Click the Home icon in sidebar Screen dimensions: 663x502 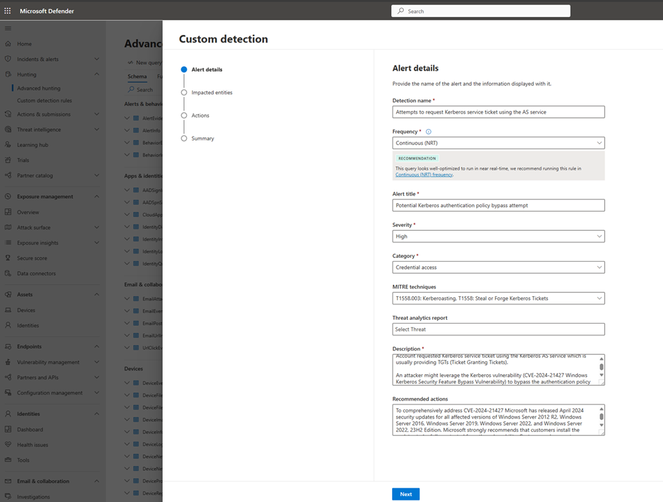pos(8,44)
